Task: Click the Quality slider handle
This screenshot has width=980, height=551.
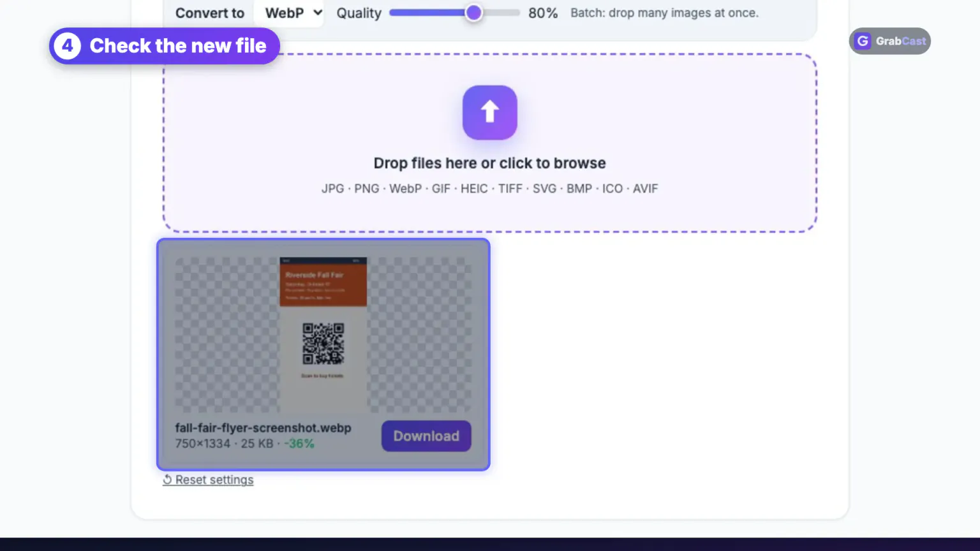Action: 473,13
